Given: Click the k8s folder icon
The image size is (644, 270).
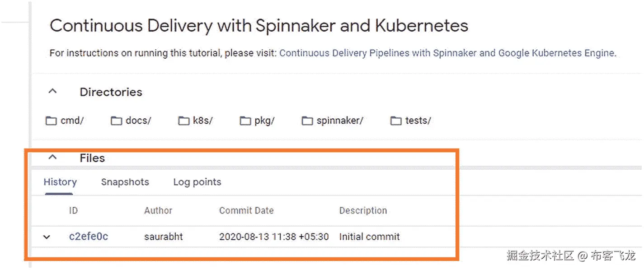Looking at the screenshot, I should coord(183,121).
